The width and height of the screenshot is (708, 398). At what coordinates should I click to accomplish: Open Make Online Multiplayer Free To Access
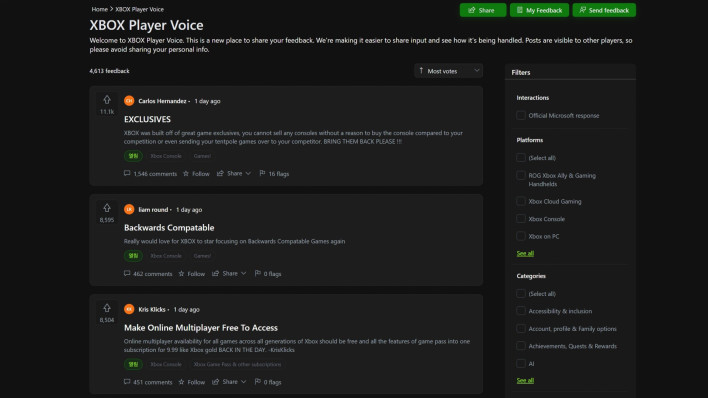201,328
